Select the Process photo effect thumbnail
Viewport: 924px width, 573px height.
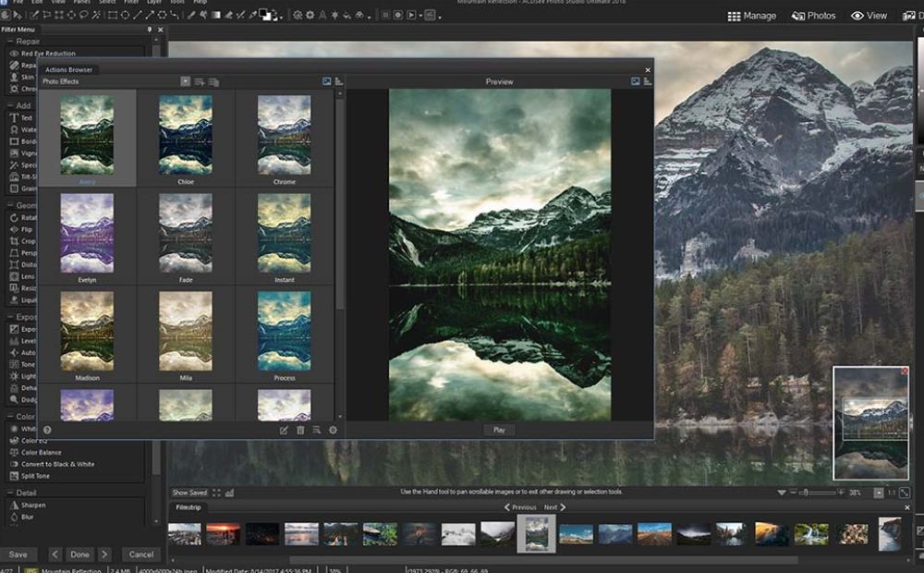tap(284, 331)
